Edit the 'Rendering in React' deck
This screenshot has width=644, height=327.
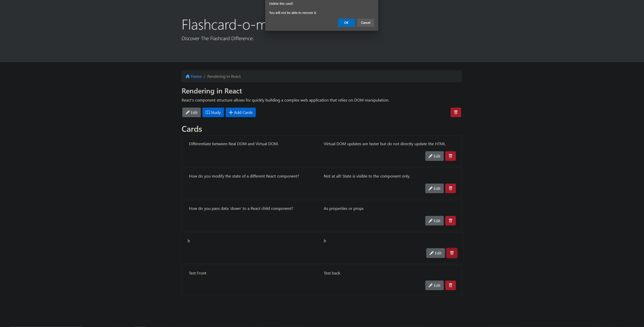tap(191, 112)
